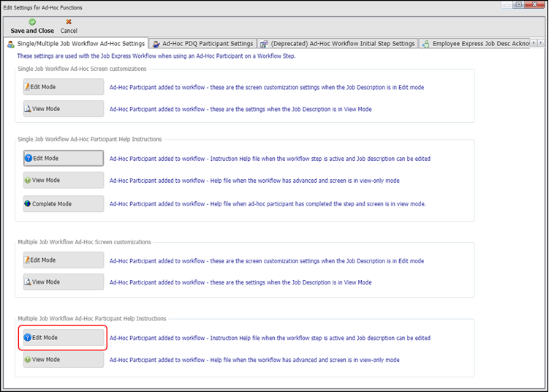Click 'Multiple Job Workflow Ad-Hoc Participant Help Instructions' title
Viewport: 549px width, 392px height.
[91, 318]
